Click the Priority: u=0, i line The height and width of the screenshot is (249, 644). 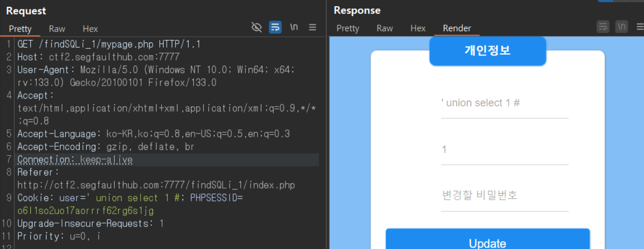coord(59,236)
